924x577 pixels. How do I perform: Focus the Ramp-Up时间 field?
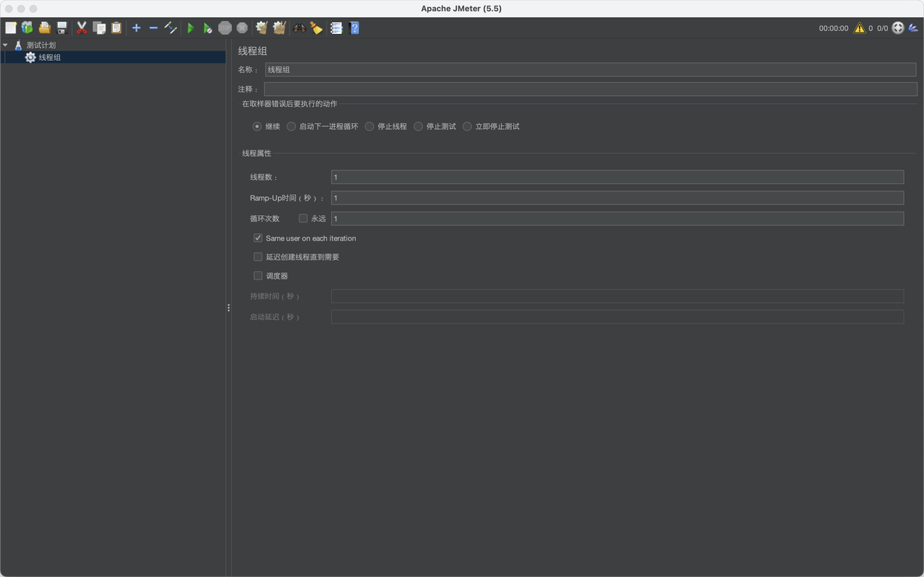point(617,197)
